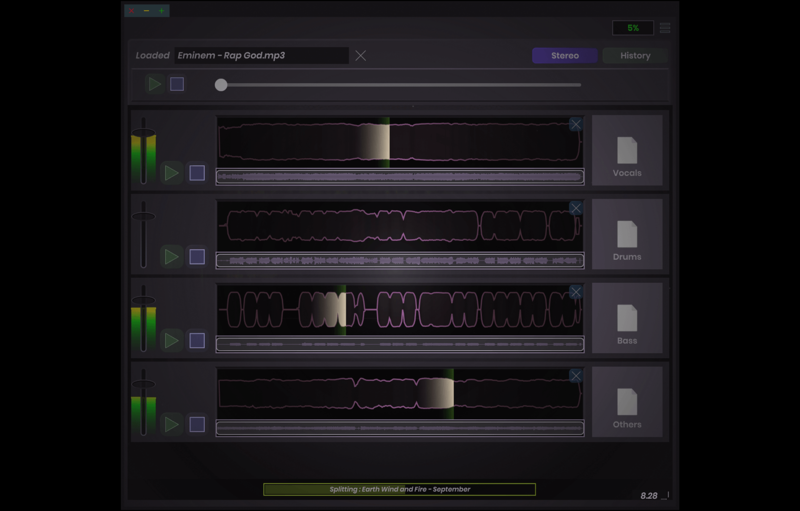Open the History panel
This screenshot has width=800, height=511.
[635, 56]
